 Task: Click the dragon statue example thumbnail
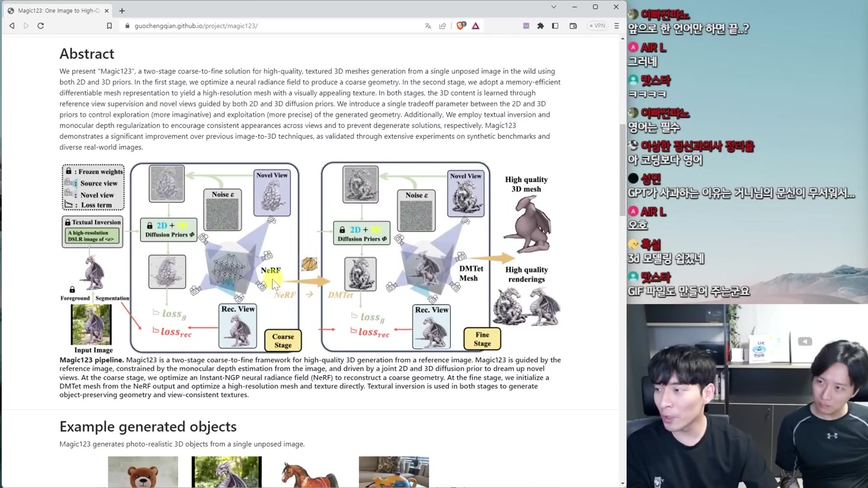[227, 472]
